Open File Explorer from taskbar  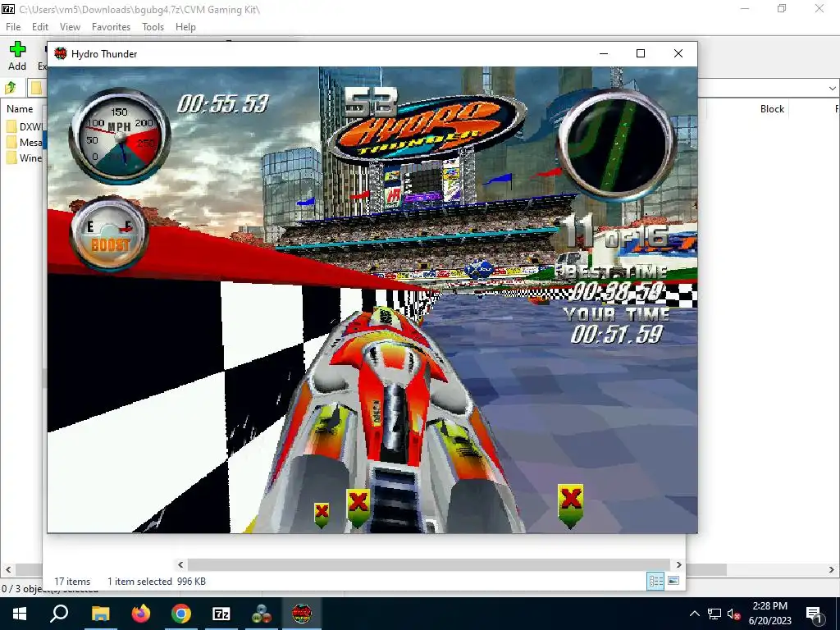100,614
